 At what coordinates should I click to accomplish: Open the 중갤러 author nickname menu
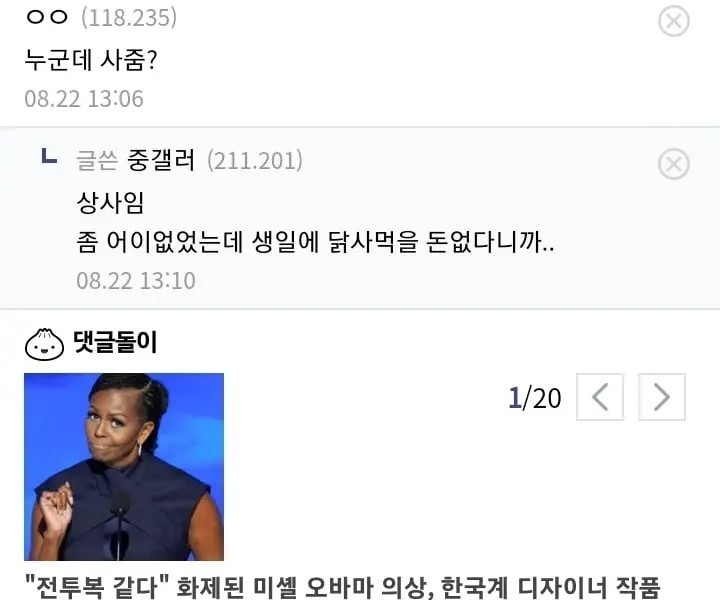point(161,160)
